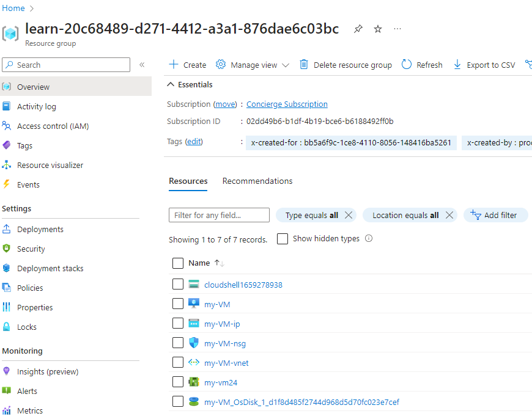Screen dimensions: 532x419
Task: Open the Resource visualizer
Action: (51, 164)
